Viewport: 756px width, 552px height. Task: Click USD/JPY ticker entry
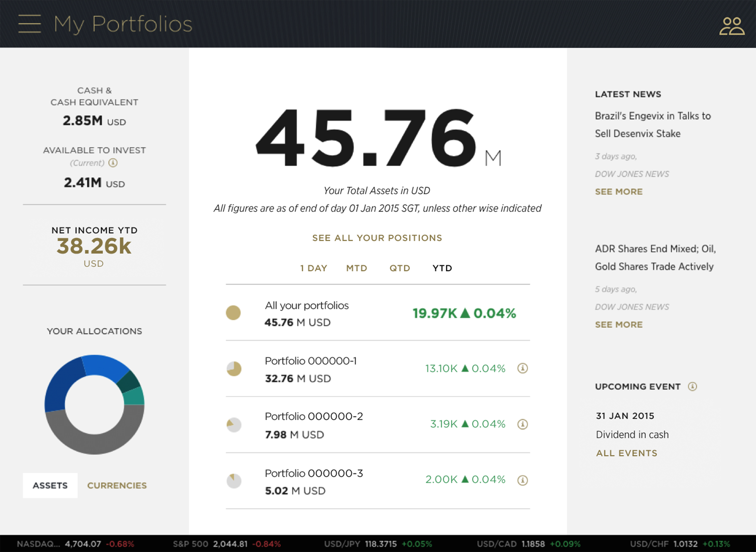click(378, 544)
